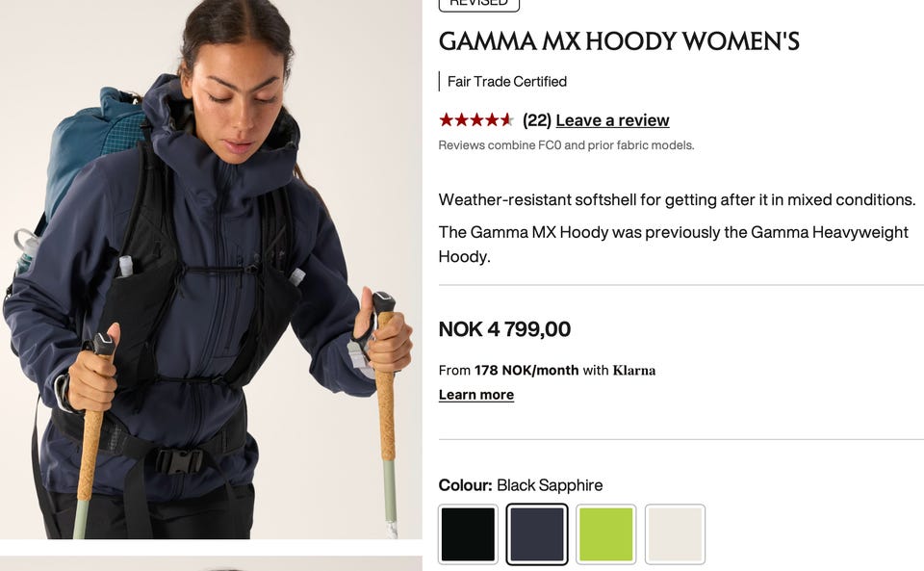Click Learn more about Klarna payments
Image resolution: width=924 pixels, height=571 pixels.
[x=476, y=395]
